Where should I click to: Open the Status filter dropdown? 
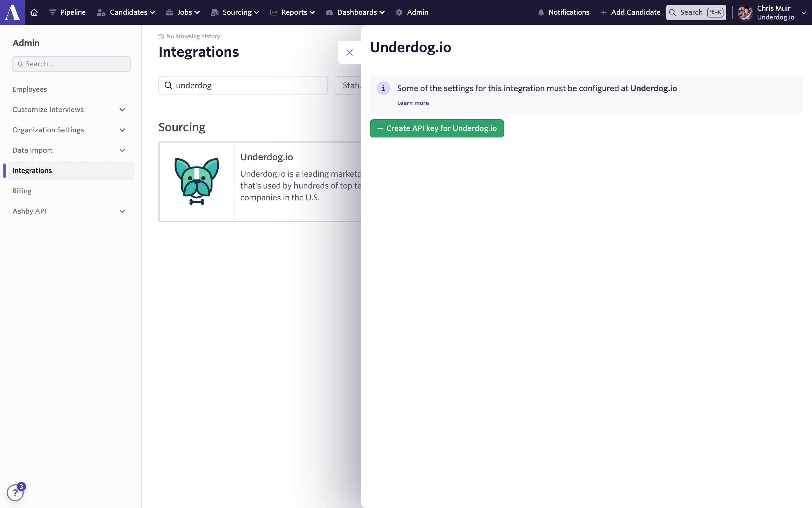pos(349,85)
